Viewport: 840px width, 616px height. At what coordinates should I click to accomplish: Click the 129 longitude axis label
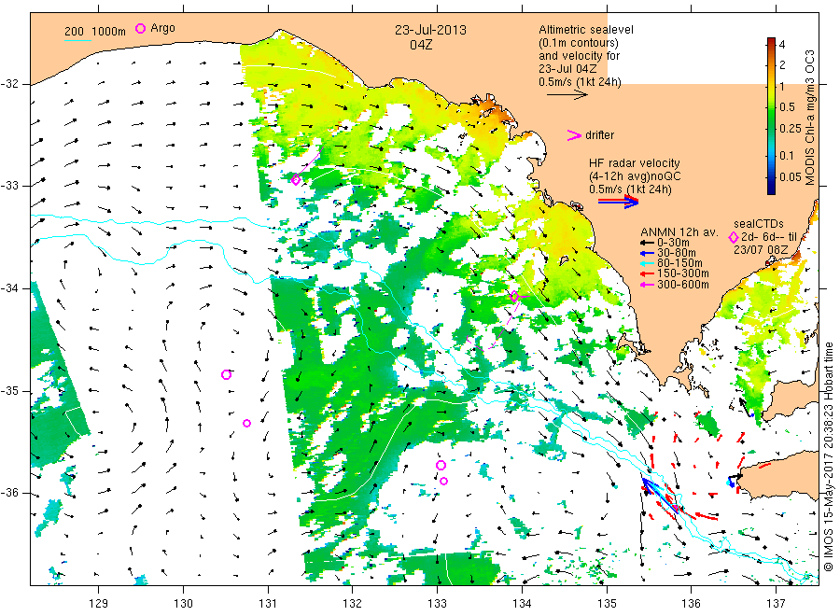tap(99, 604)
